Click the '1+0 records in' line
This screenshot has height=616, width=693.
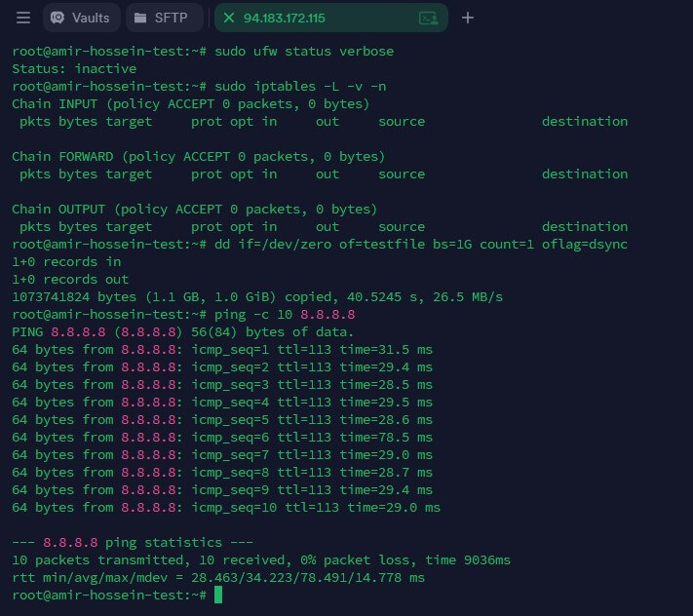[66, 261]
